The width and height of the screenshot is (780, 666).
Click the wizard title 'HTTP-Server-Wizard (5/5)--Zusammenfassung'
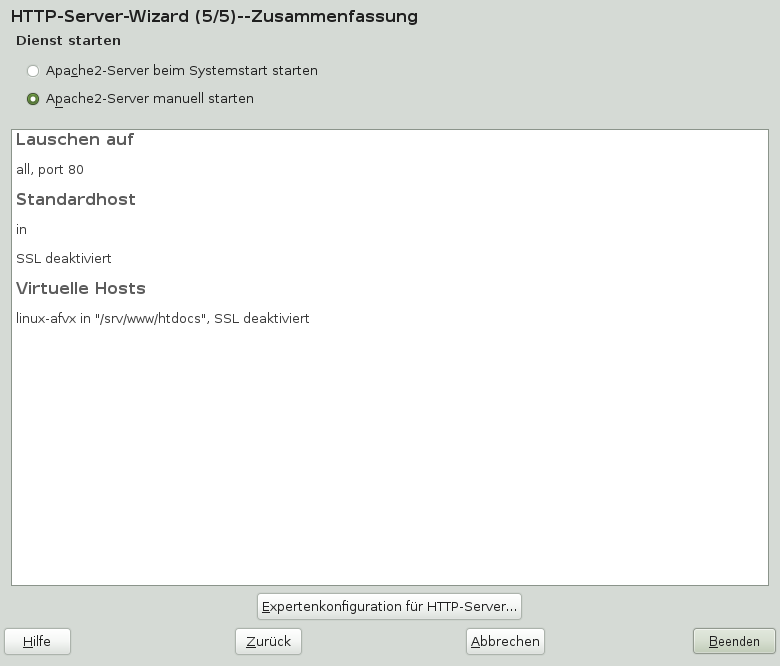point(214,16)
